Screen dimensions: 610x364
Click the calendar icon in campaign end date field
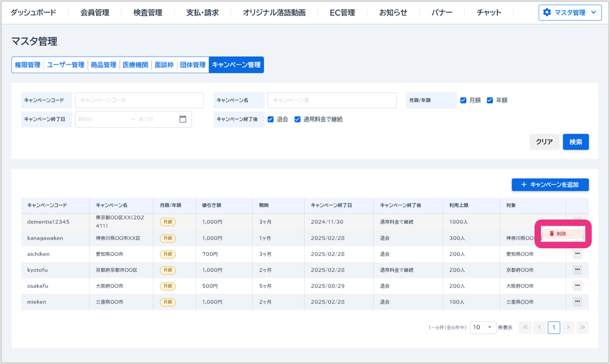183,119
